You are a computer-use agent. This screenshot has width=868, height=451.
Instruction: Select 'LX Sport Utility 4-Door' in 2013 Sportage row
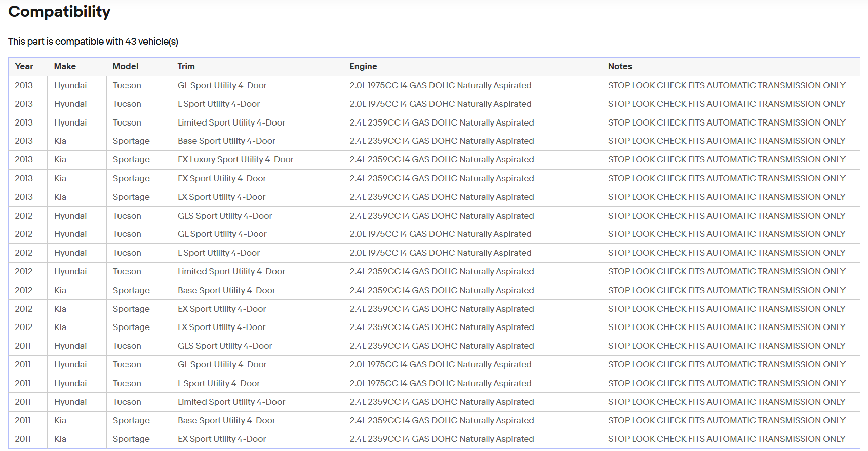(221, 197)
